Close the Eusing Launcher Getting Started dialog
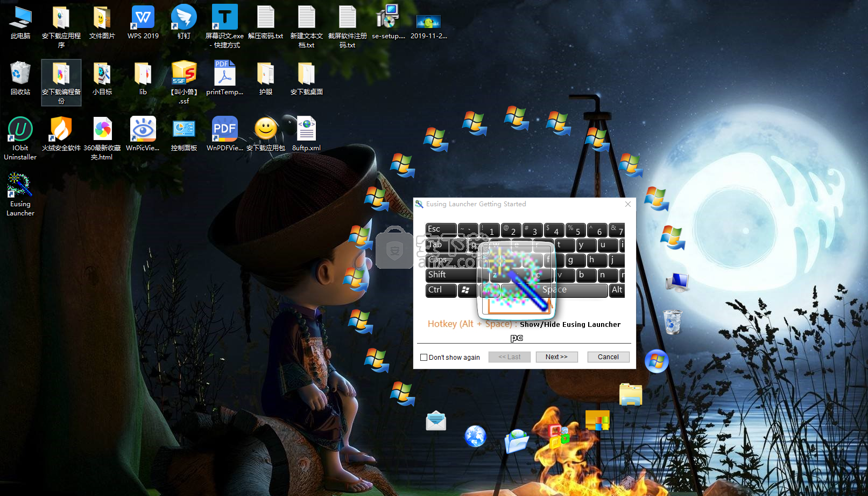 pos(628,204)
